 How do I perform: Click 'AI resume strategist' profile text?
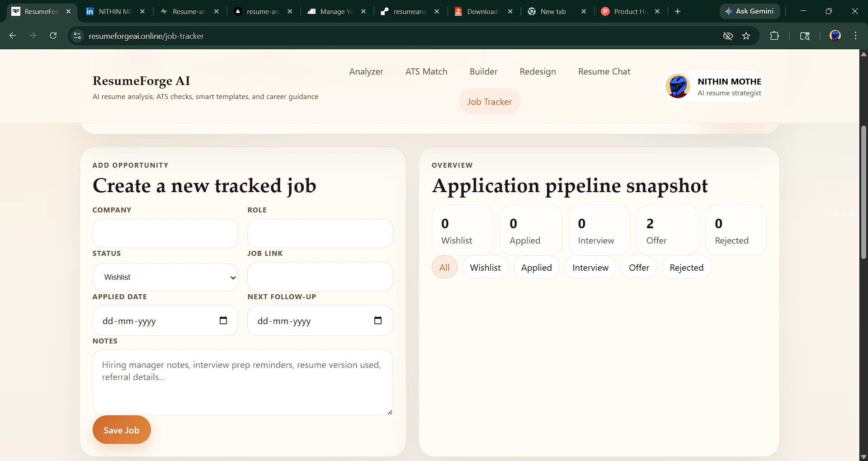point(729,93)
